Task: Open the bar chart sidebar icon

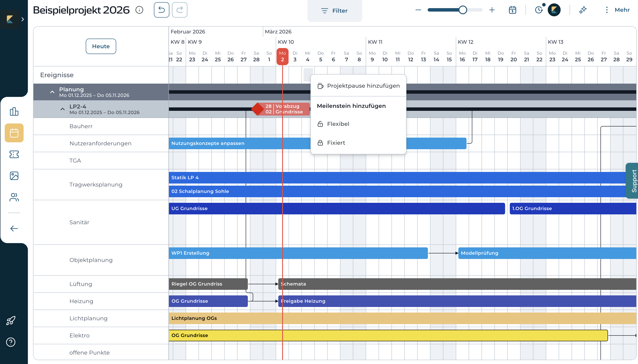Action: [x=14, y=111]
